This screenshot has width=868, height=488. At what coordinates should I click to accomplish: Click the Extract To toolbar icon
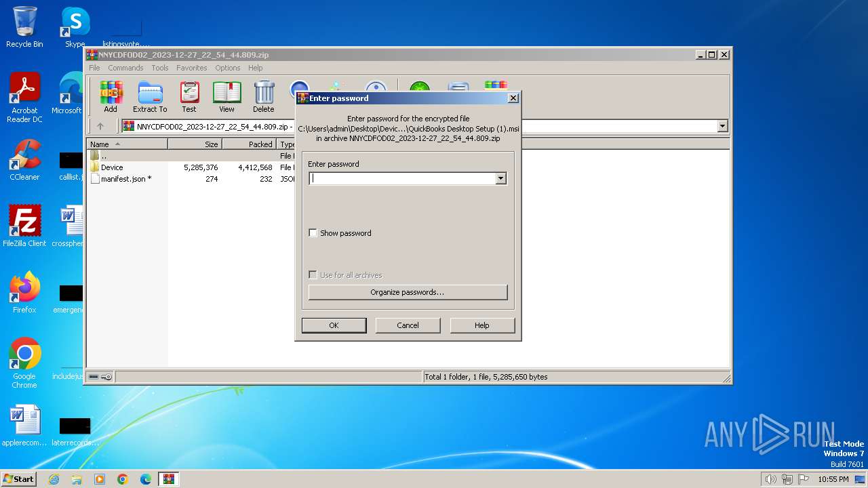click(x=150, y=96)
